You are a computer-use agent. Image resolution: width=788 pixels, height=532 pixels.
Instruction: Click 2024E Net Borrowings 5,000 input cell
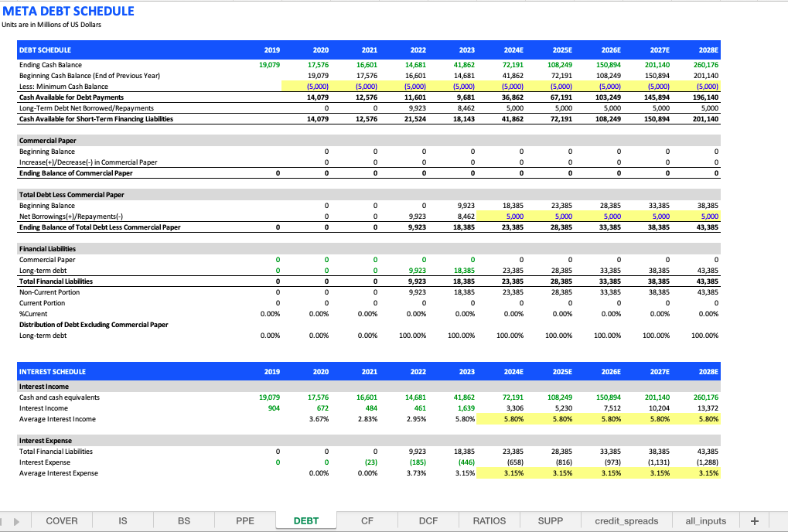[x=500, y=217]
